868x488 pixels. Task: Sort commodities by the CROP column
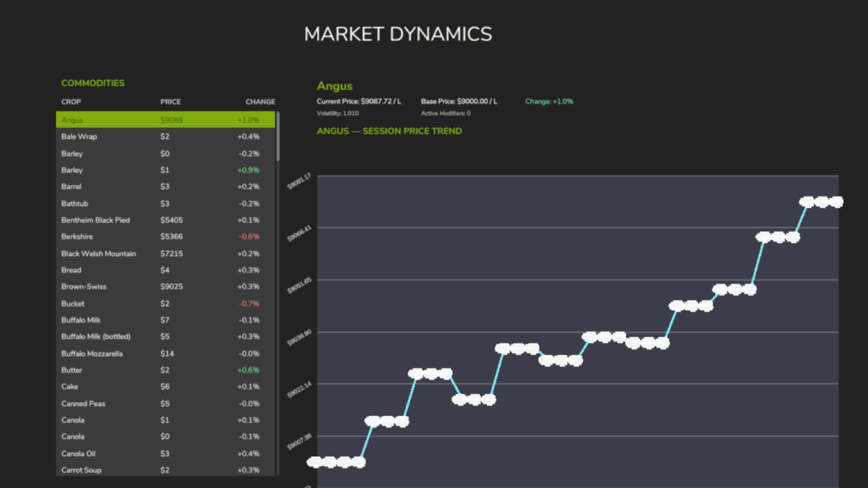[x=71, y=102]
